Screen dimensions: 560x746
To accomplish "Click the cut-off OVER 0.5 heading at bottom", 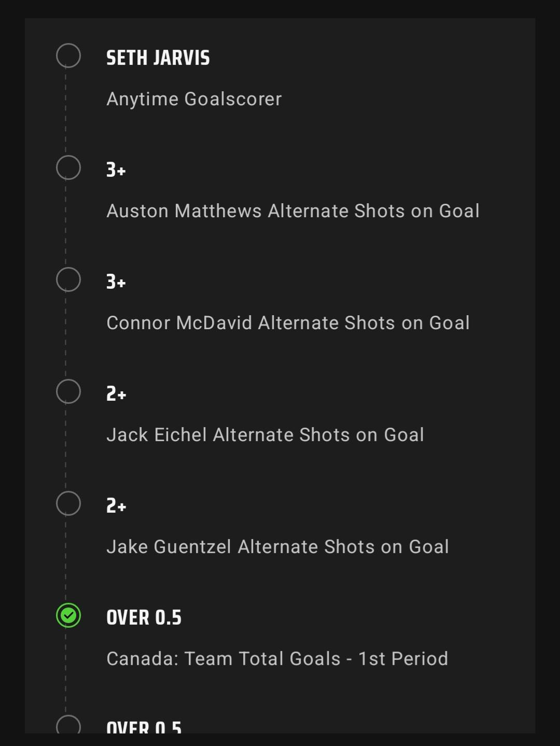I will 144,727.
